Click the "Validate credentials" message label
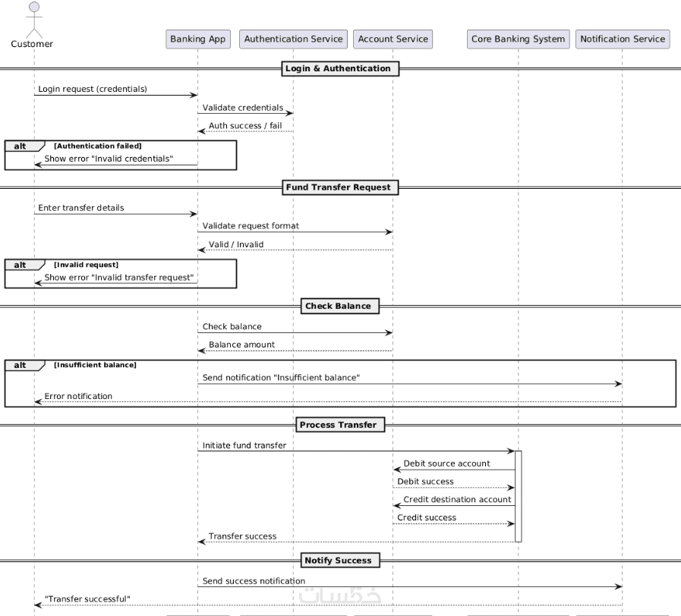This screenshot has height=616, width=681. pyautogui.click(x=243, y=108)
